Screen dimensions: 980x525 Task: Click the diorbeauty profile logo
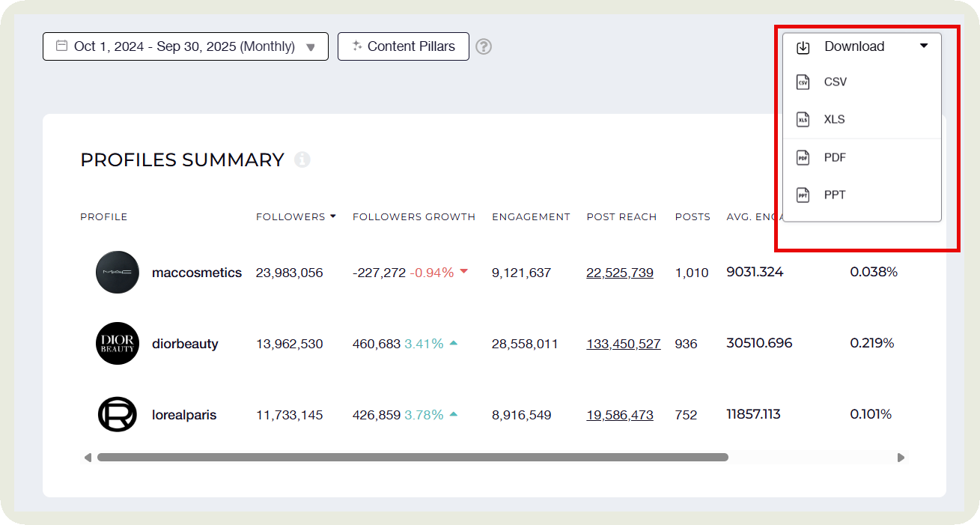point(118,344)
